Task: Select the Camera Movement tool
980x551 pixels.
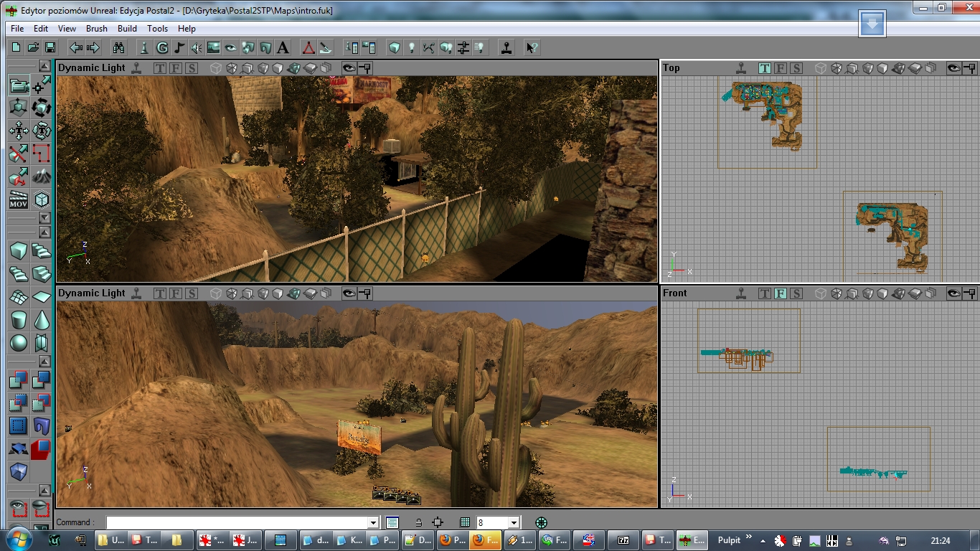Action: 19,85
